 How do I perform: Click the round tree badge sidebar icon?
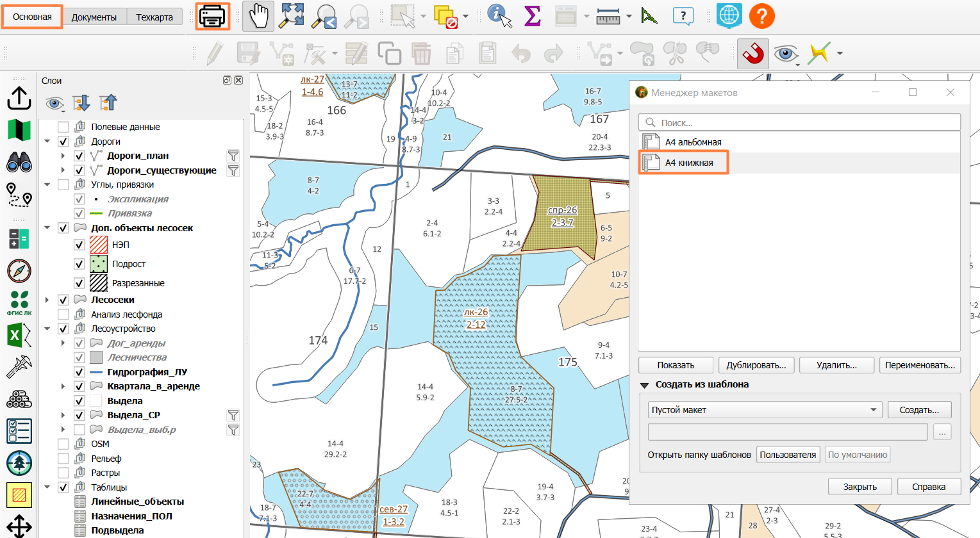(19, 463)
